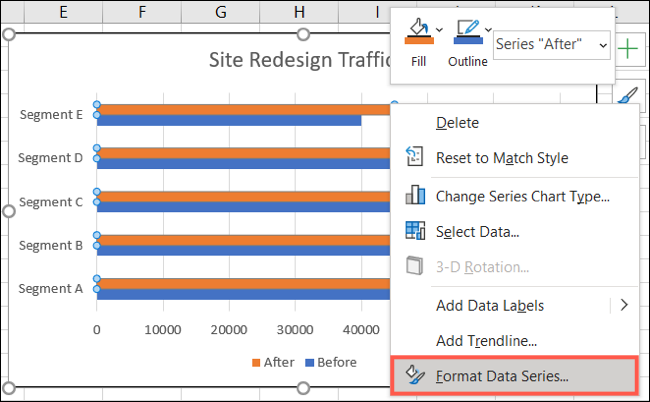The height and width of the screenshot is (402, 650).
Task: Choose Add Trendline from the menu
Action: pyautogui.click(x=486, y=341)
